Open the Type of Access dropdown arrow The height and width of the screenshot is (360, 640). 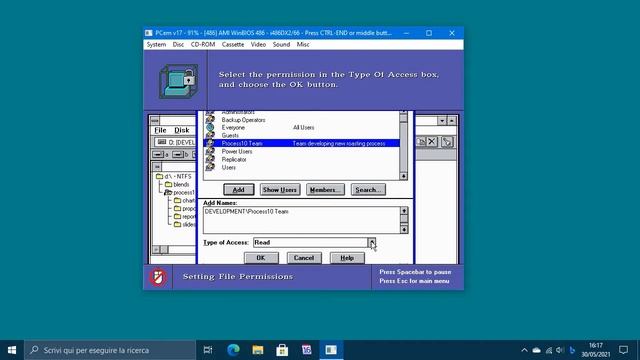click(371, 242)
